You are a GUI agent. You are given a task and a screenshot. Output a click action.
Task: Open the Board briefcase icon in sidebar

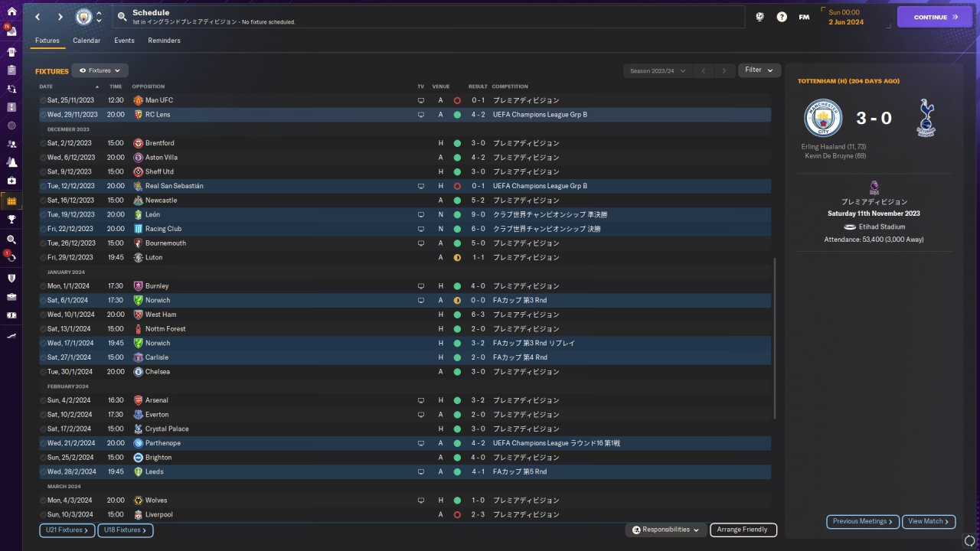click(x=11, y=296)
